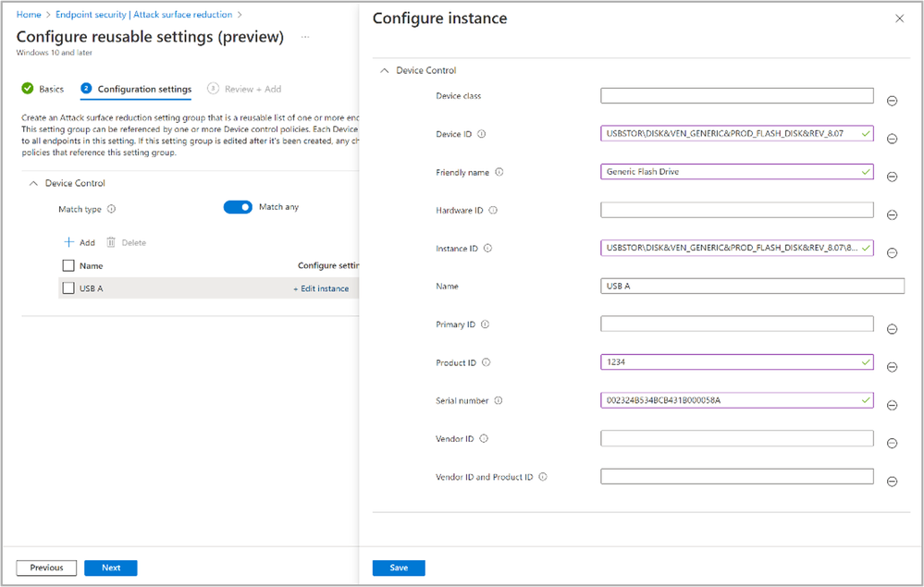Screen dimensions: 924x587
Task: Show info for Vendor ID and Product ID
Action: 543,477
